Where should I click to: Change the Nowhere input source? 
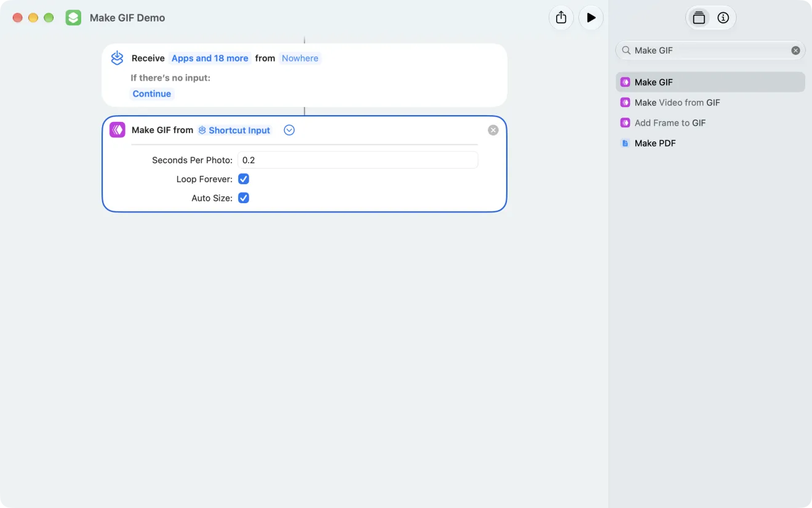click(300, 58)
